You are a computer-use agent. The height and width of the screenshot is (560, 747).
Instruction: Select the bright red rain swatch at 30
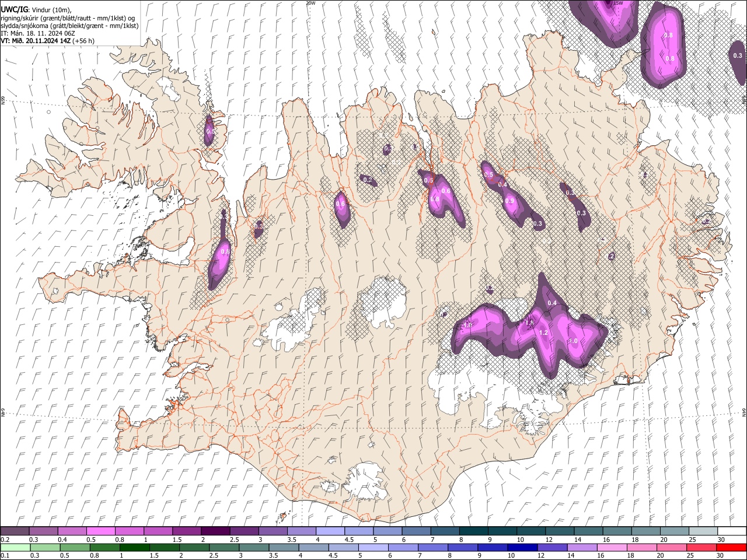pos(731,547)
